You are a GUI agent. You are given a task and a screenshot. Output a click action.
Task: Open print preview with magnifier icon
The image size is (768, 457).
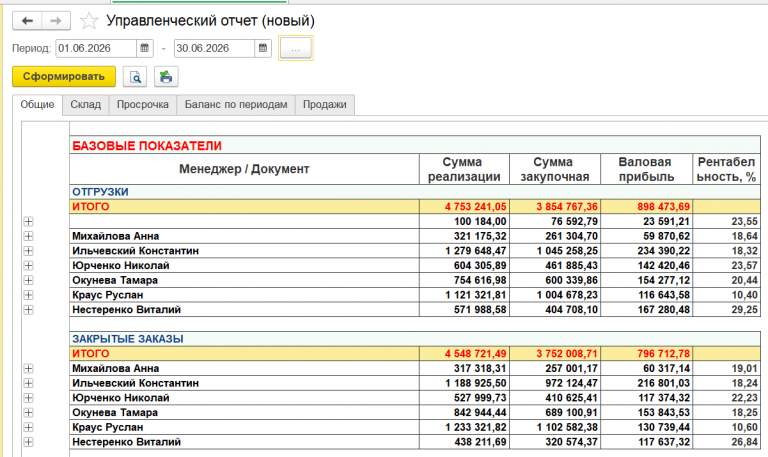tap(135, 77)
